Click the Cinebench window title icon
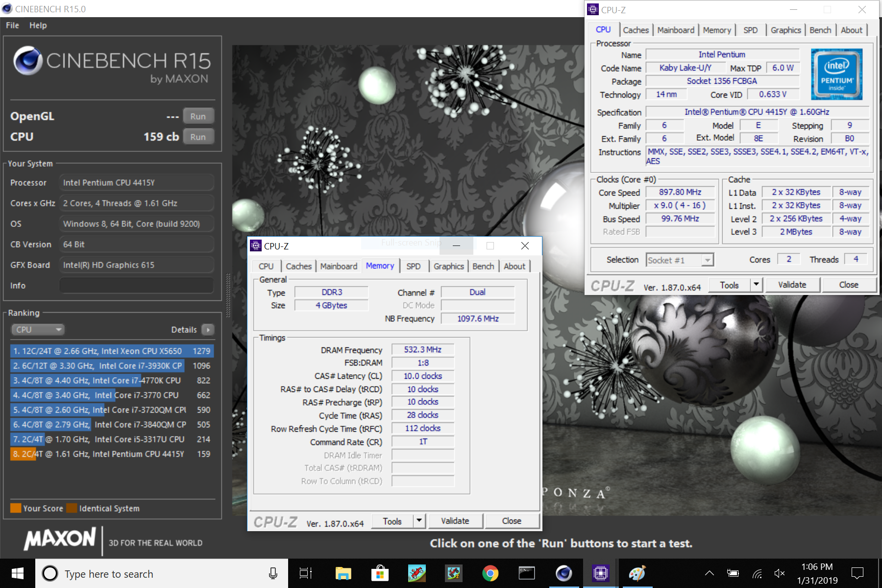Image resolution: width=882 pixels, height=588 pixels. point(7,9)
